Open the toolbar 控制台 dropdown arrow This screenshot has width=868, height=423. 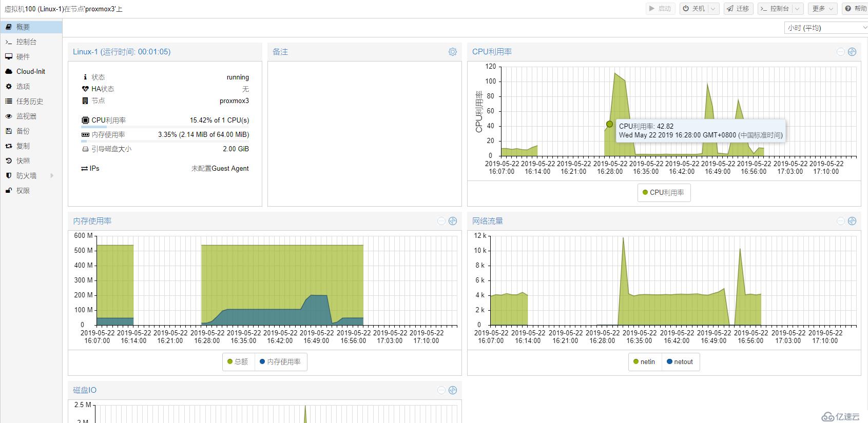click(x=798, y=8)
